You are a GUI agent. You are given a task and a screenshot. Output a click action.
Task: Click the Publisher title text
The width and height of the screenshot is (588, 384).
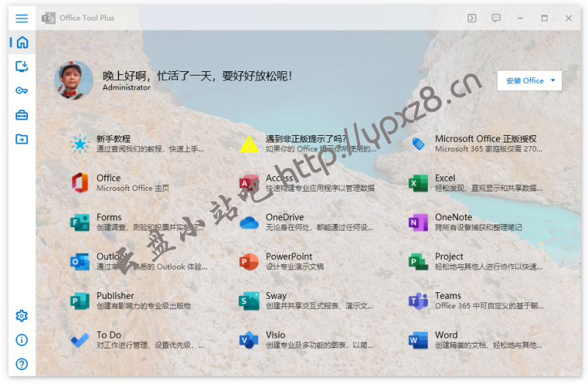pyautogui.click(x=115, y=296)
